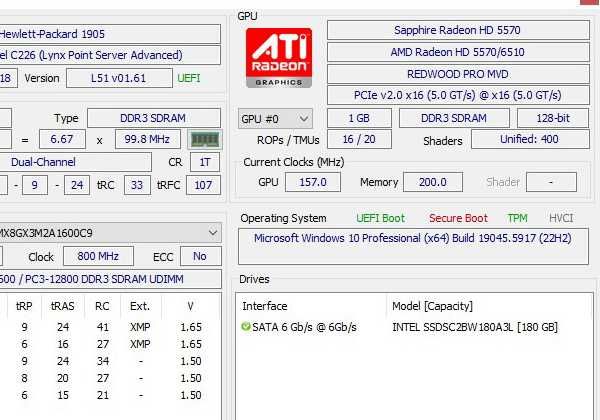Click the Sapphire Radeon HD 5570 field
The image size is (600, 420).
point(458,30)
